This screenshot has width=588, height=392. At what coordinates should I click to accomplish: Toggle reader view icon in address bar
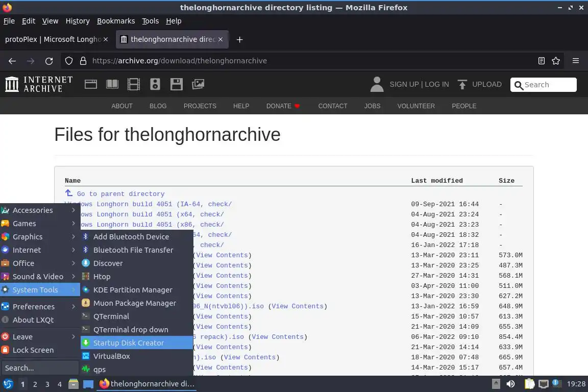(x=541, y=61)
